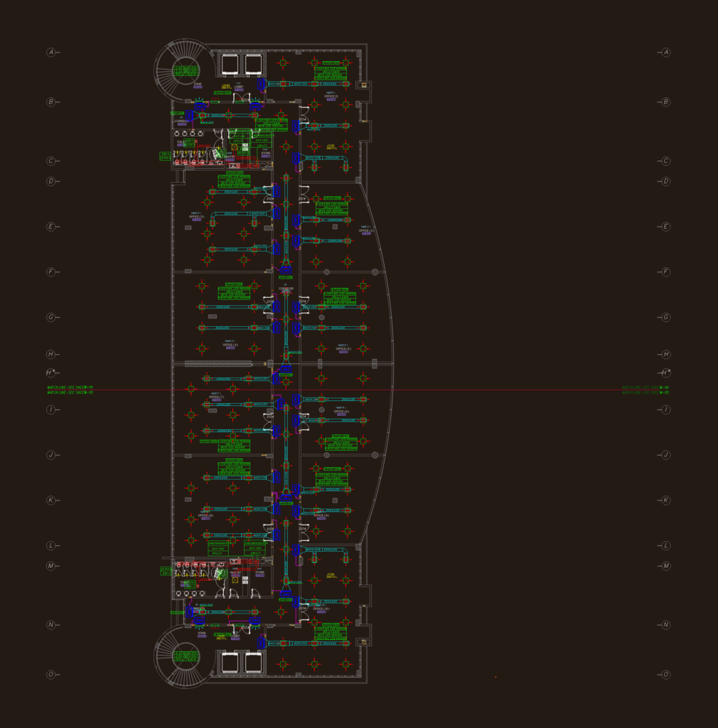The height and width of the screenshot is (728, 718).
Task: Click the left MATCH LINE-SEE SHEET note
Action: (70, 390)
